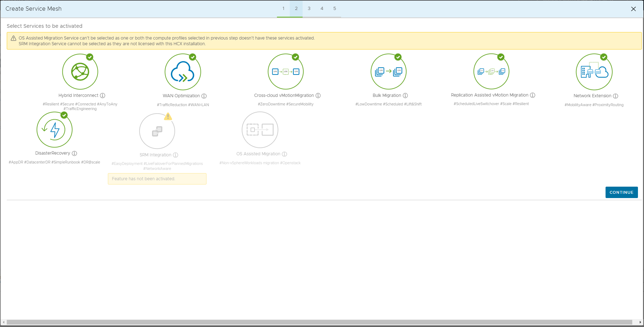The image size is (644, 327).
Task: Select the DisasterRecovery lightning icon
Action: (54, 130)
